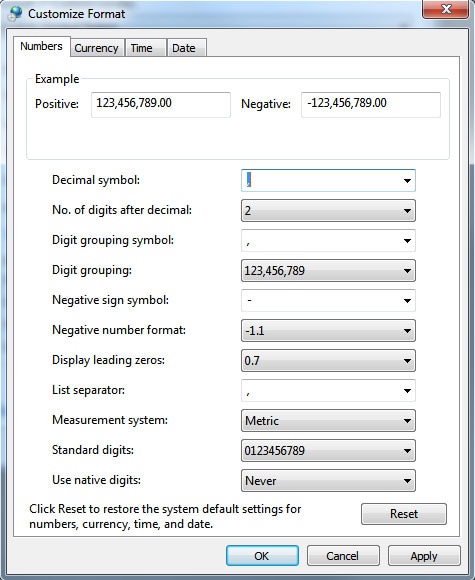Click the globe icon in title bar
Viewport: 475px width, 580px height.
pos(16,13)
